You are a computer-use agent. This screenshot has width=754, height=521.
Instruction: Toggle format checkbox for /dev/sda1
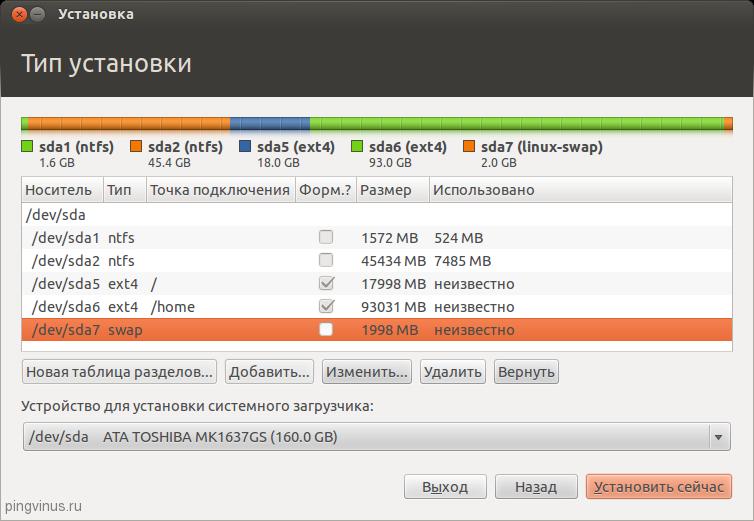[x=326, y=237]
